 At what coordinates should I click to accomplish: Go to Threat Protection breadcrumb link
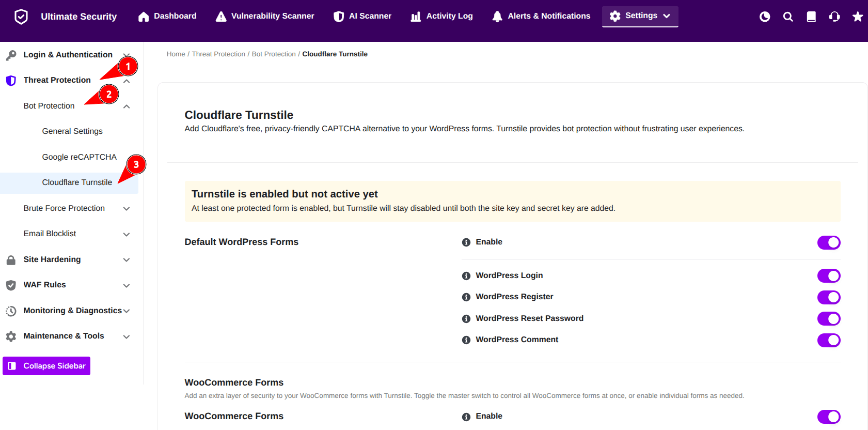pyautogui.click(x=218, y=54)
